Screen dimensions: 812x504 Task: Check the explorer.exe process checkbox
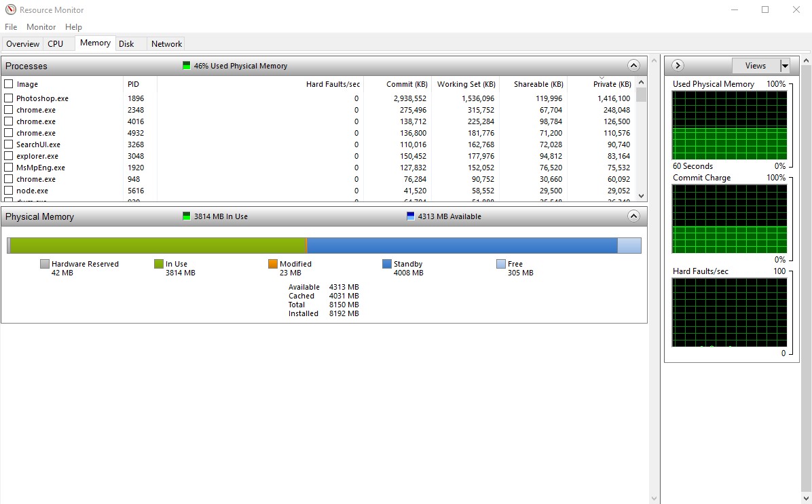pyautogui.click(x=9, y=155)
